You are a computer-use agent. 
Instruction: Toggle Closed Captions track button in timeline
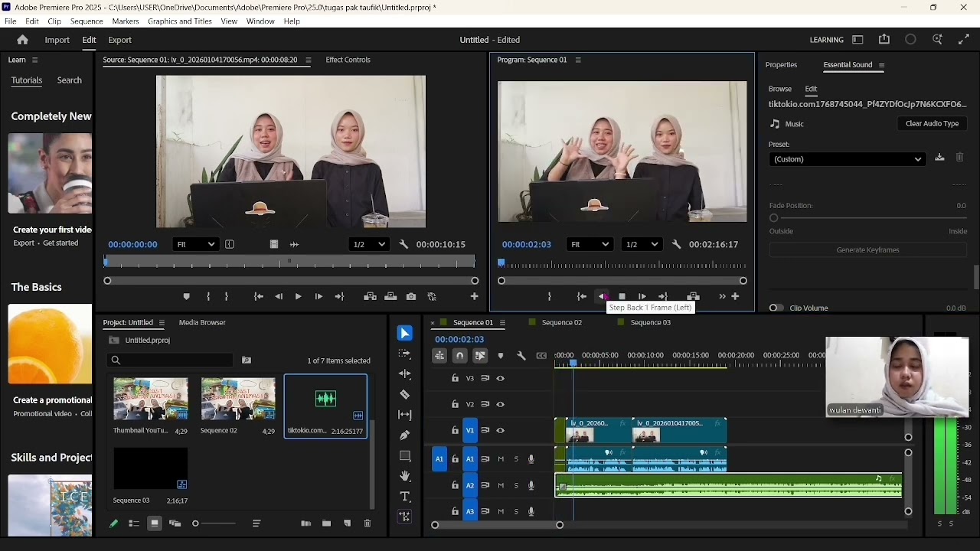click(x=542, y=356)
